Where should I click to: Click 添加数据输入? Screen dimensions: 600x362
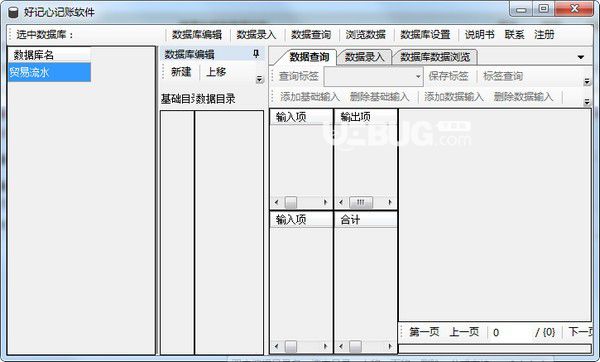454,97
